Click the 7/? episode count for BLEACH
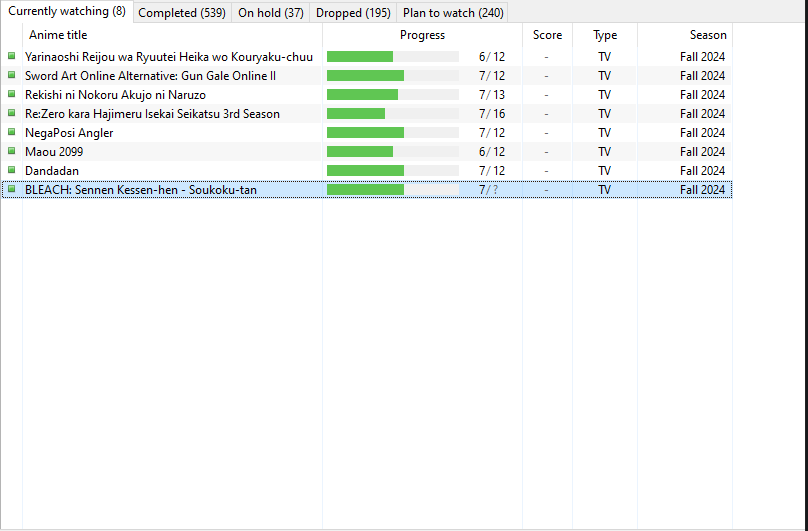 pyautogui.click(x=489, y=190)
